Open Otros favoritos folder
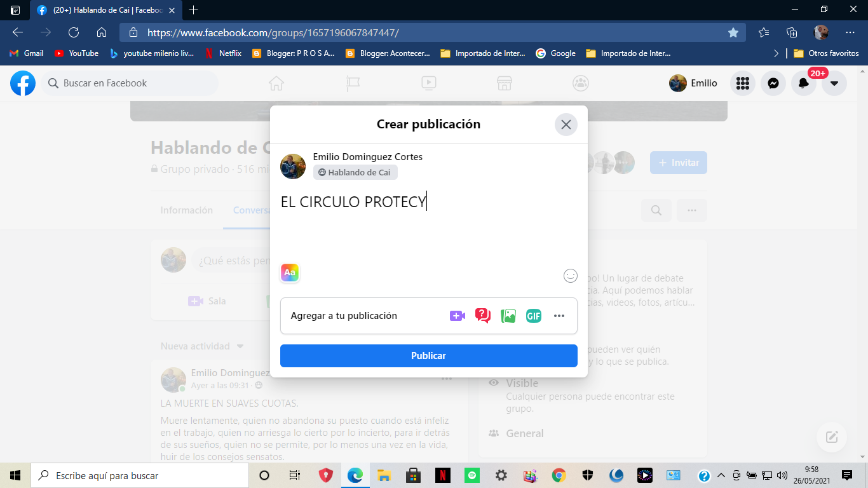 coord(826,53)
